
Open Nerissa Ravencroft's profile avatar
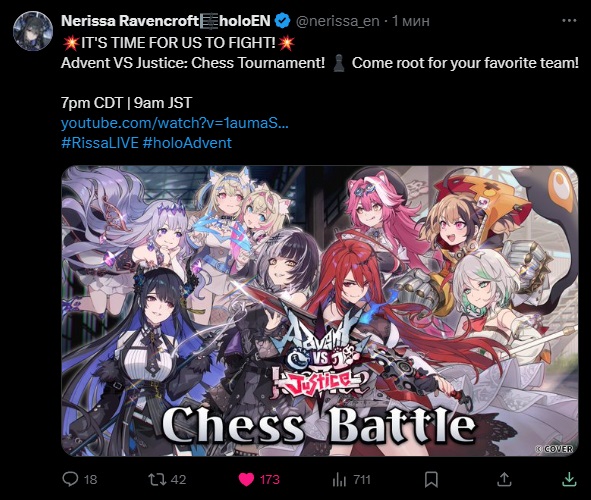[32, 31]
